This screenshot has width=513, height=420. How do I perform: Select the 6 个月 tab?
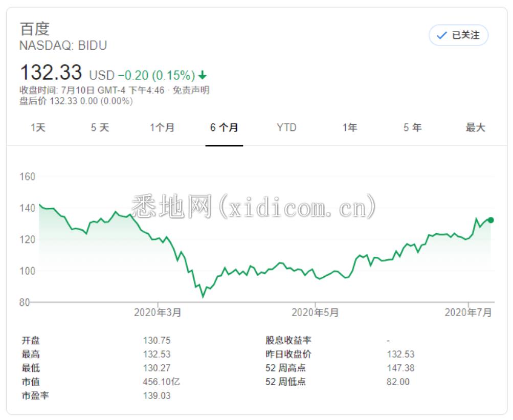tap(224, 127)
